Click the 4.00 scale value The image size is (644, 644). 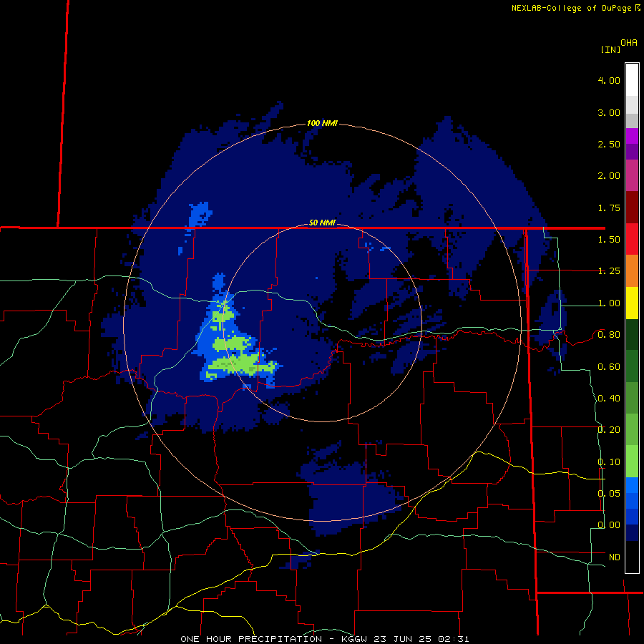pos(609,80)
